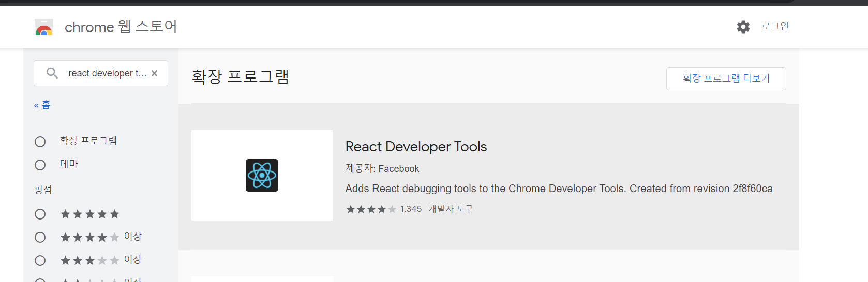Click the Chrome Web Store logo icon

pyautogui.click(x=44, y=27)
